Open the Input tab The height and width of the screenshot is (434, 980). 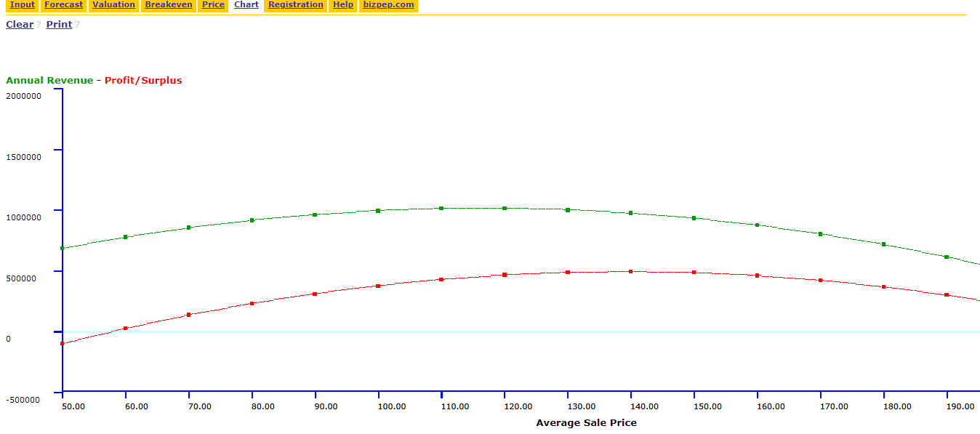coord(22,5)
